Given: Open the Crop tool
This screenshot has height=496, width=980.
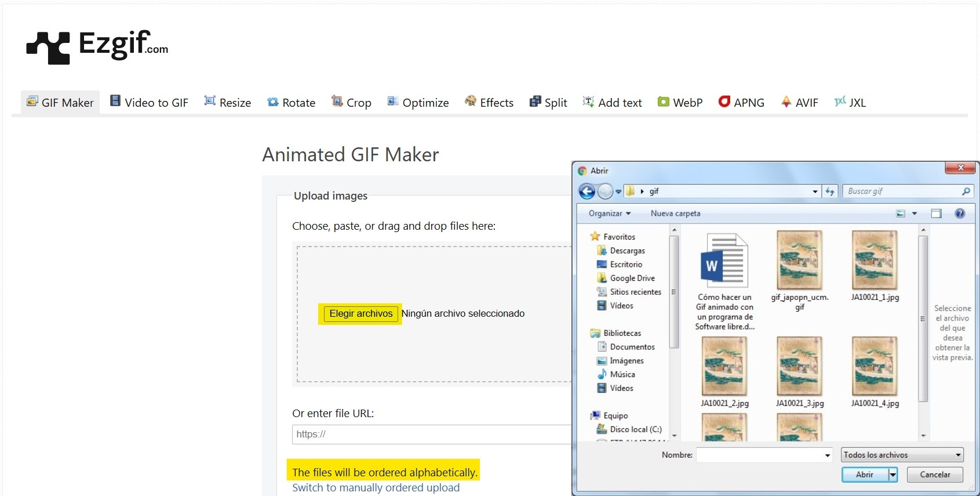Looking at the screenshot, I should (351, 103).
